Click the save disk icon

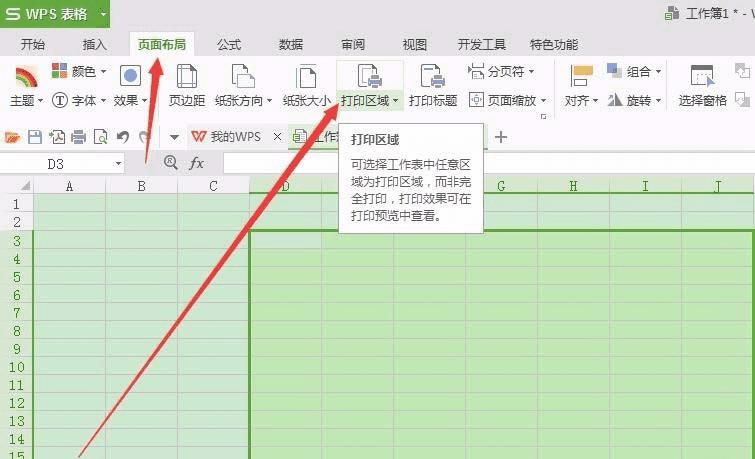pyautogui.click(x=35, y=137)
